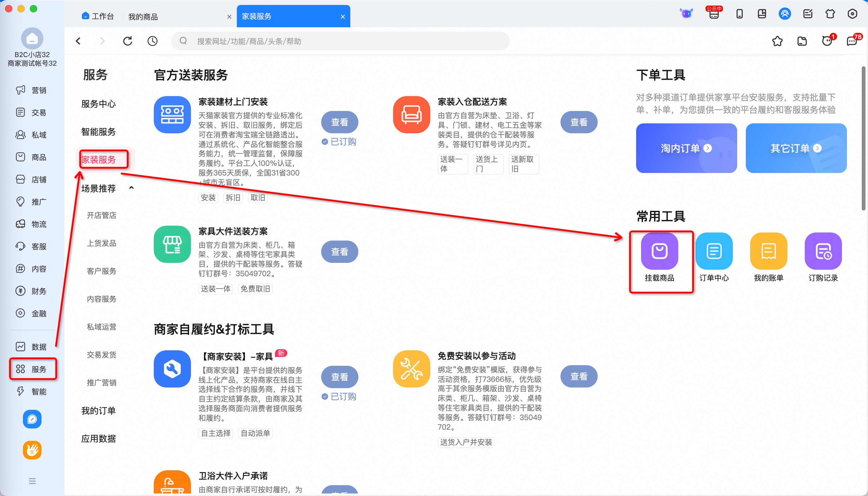The image size is (868, 496).
Task: Click the search address input field
Action: [x=340, y=41]
